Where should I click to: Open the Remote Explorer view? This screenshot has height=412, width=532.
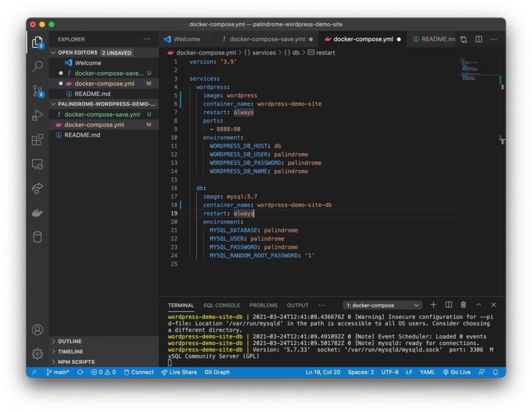click(37, 164)
